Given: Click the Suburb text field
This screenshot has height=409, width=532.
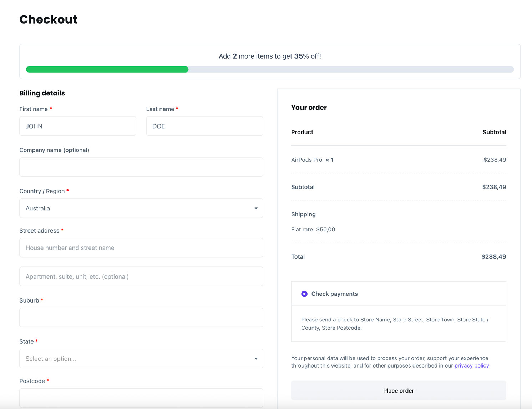Looking at the screenshot, I should click(141, 318).
